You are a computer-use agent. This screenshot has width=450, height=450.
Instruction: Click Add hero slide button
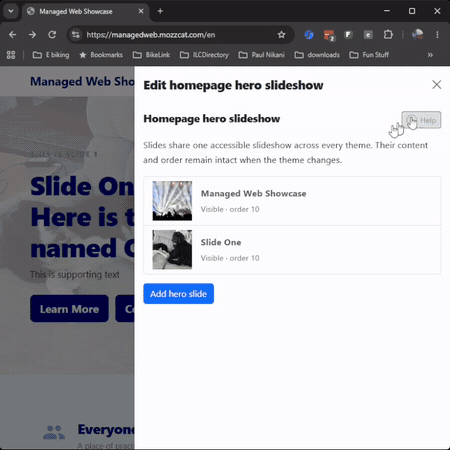pos(179,294)
